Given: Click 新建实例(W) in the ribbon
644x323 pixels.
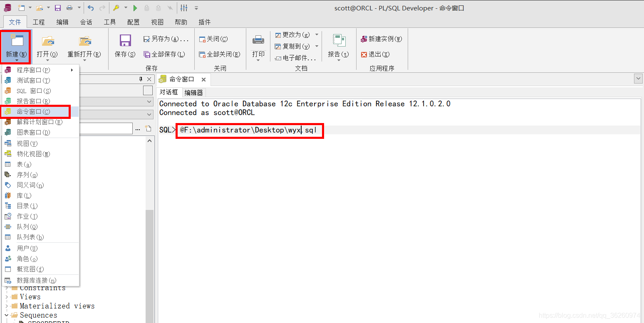Looking at the screenshot, I should point(381,39).
